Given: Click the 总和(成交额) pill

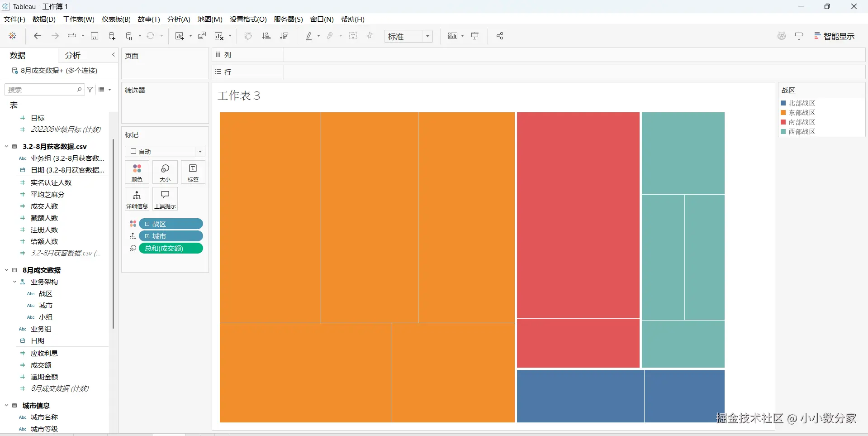Looking at the screenshot, I should (171, 249).
